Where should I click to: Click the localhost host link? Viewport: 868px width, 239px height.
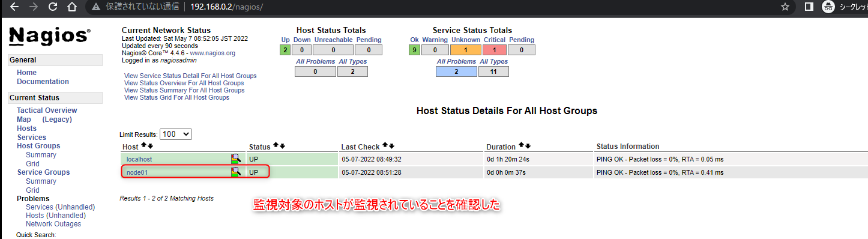coord(139,160)
